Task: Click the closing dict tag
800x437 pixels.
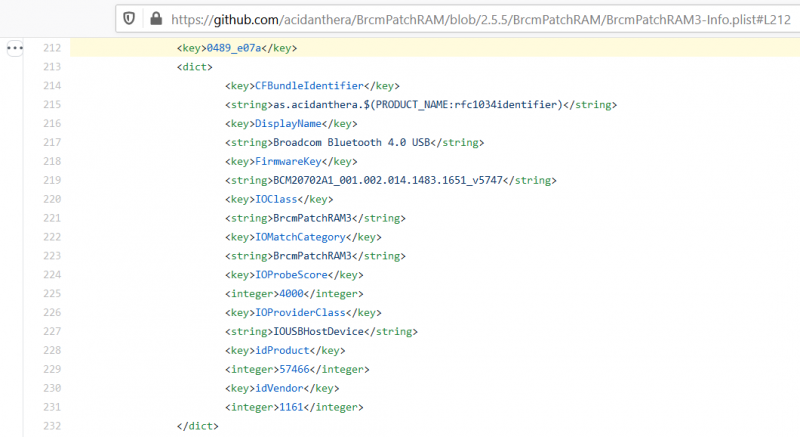Action: tap(197, 425)
